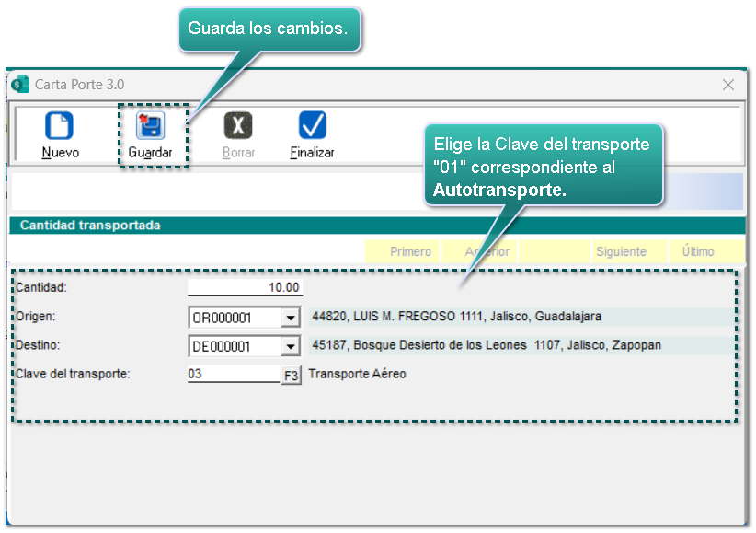Go to Anterior record

pyautogui.click(x=479, y=251)
